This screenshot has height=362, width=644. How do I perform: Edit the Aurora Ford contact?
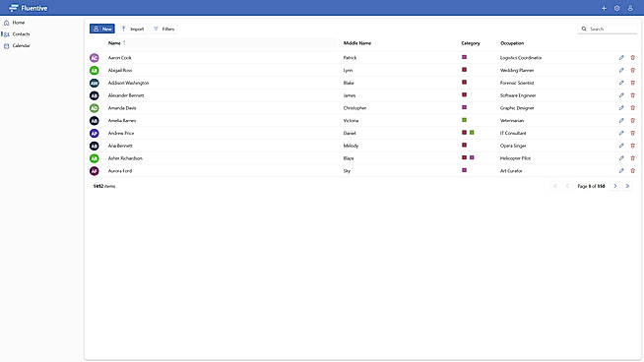coord(621,170)
